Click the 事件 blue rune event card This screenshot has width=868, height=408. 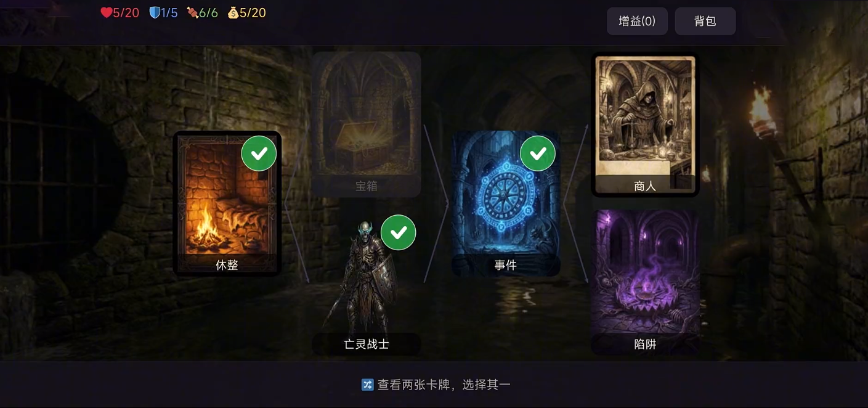click(506, 203)
